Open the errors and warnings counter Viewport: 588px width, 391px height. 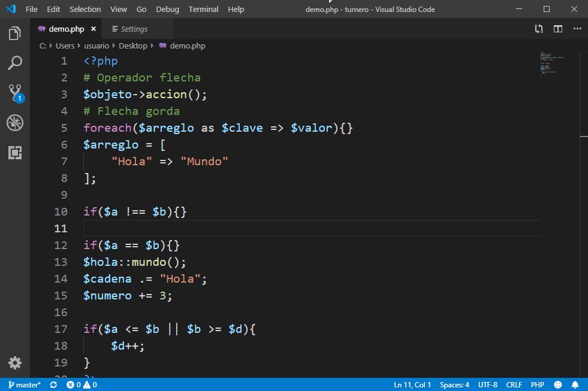pos(82,384)
